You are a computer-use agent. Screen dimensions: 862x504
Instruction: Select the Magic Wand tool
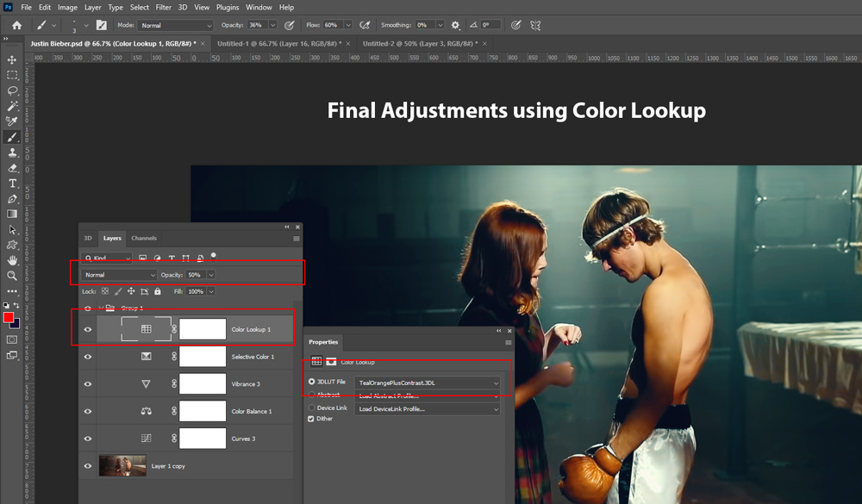click(12, 105)
